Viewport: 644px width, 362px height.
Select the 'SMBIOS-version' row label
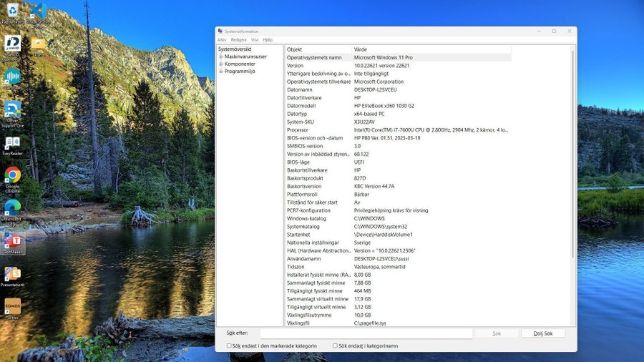305,146
